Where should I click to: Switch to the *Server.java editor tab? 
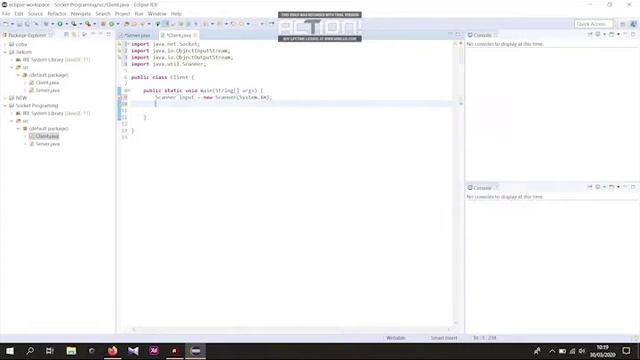tap(138, 36)
